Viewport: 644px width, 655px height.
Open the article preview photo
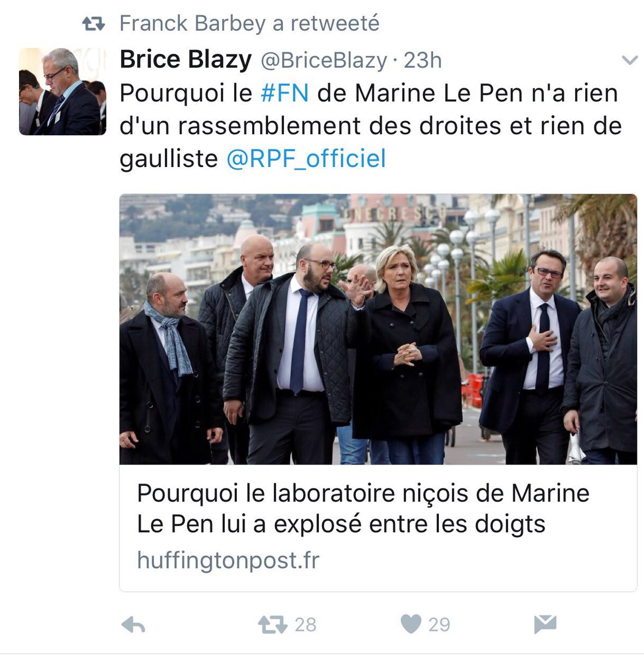click(x=378, y=329)
